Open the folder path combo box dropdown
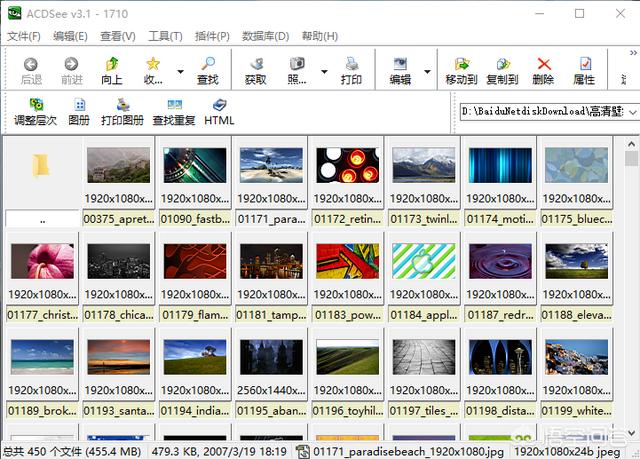Image resolution: width=640 pixels, height=459 pixels. tap(633, 112)
